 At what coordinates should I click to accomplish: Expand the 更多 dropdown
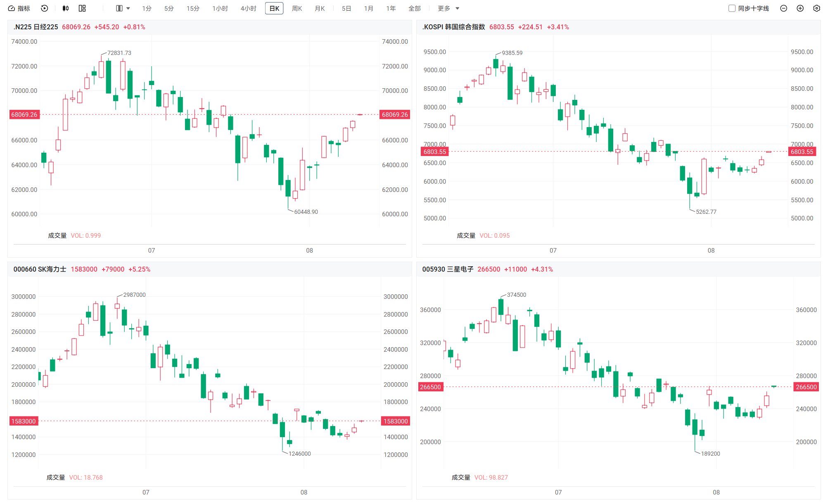click(448, 8)
